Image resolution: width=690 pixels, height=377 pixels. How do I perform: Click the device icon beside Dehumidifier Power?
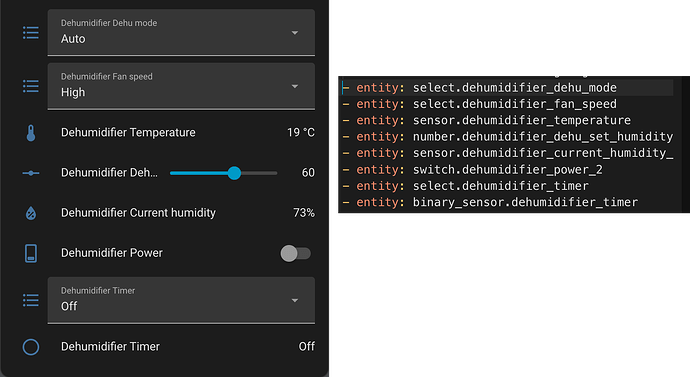point(31,253)
